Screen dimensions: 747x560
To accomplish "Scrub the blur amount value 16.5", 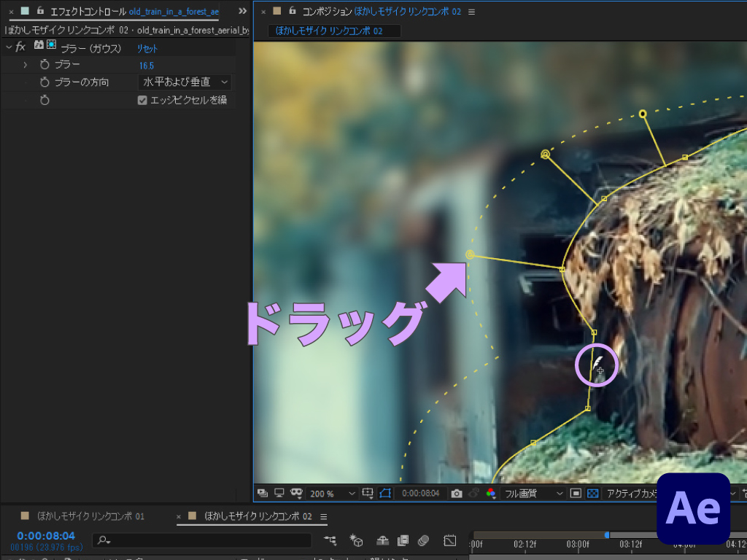I will [x=146, y=65].
